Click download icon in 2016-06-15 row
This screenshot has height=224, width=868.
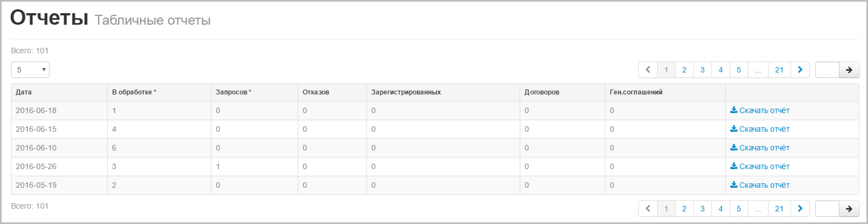[x=733, y=129]
